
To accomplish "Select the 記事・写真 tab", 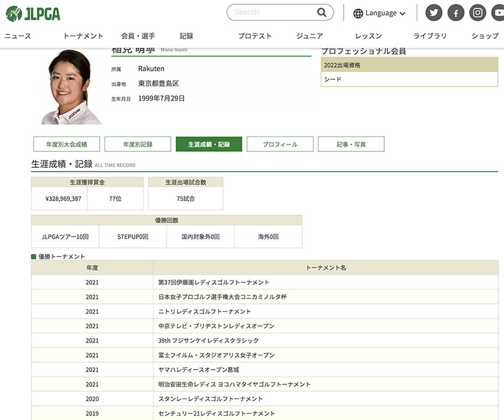I will click(351, 145).
